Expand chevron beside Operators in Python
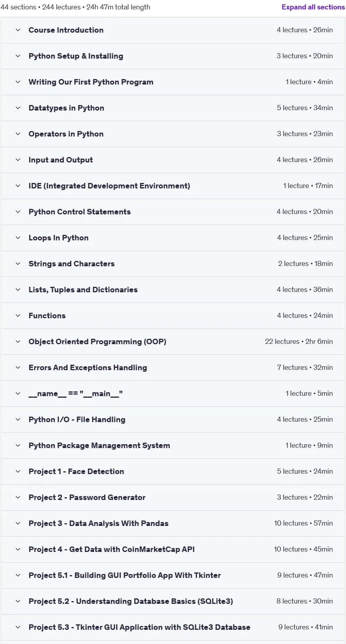 pyautogui.click(x=18, y=134)
